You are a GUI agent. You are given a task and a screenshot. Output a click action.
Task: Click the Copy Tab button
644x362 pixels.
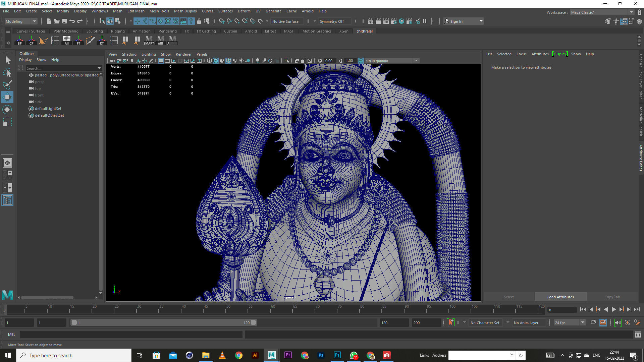click(x=612, y=297)
